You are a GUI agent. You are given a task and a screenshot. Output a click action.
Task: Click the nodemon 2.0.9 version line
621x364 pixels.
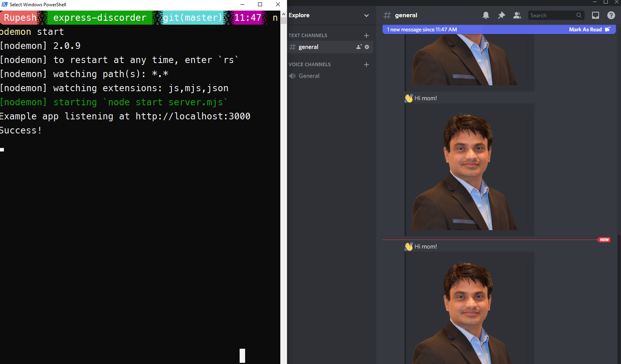pos(40,46)
